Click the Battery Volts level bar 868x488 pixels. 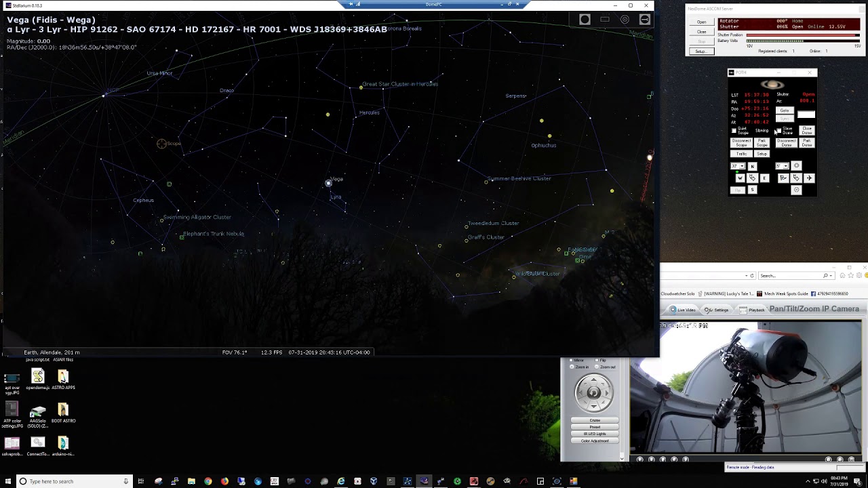803,41
